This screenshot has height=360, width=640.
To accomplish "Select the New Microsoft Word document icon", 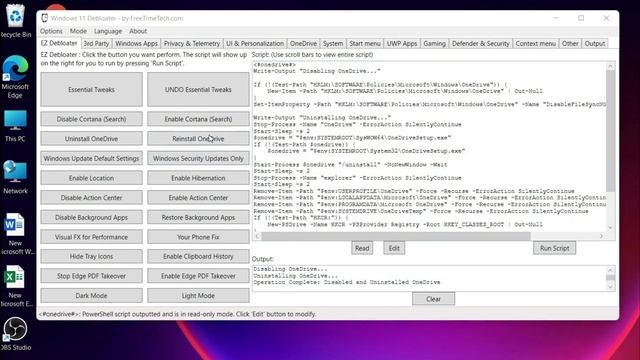I will (15, 234).
